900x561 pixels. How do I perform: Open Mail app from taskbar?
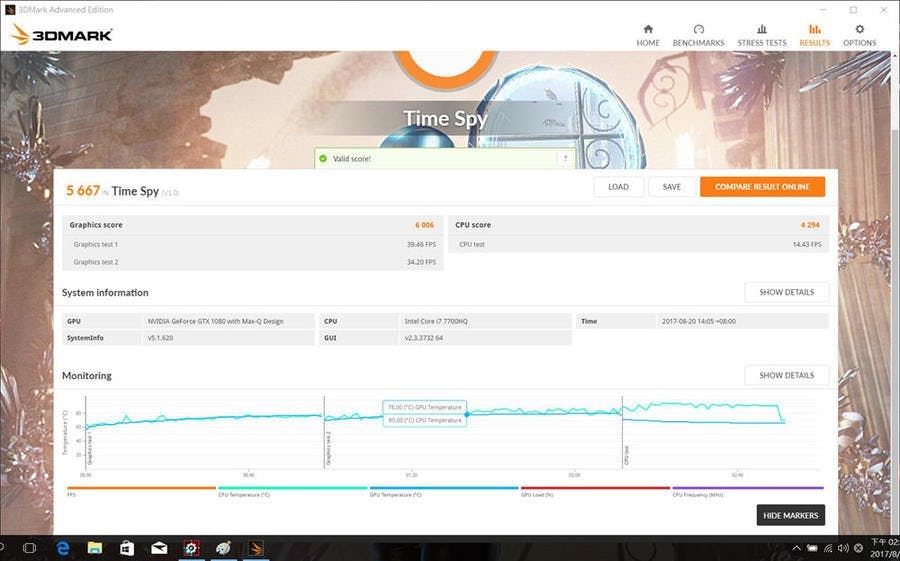(159, 548)
